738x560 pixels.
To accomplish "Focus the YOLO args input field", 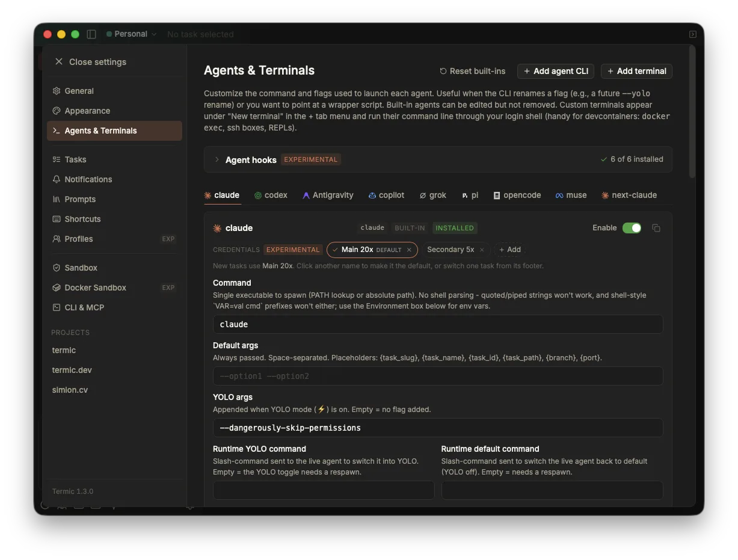I will point(438,428).
